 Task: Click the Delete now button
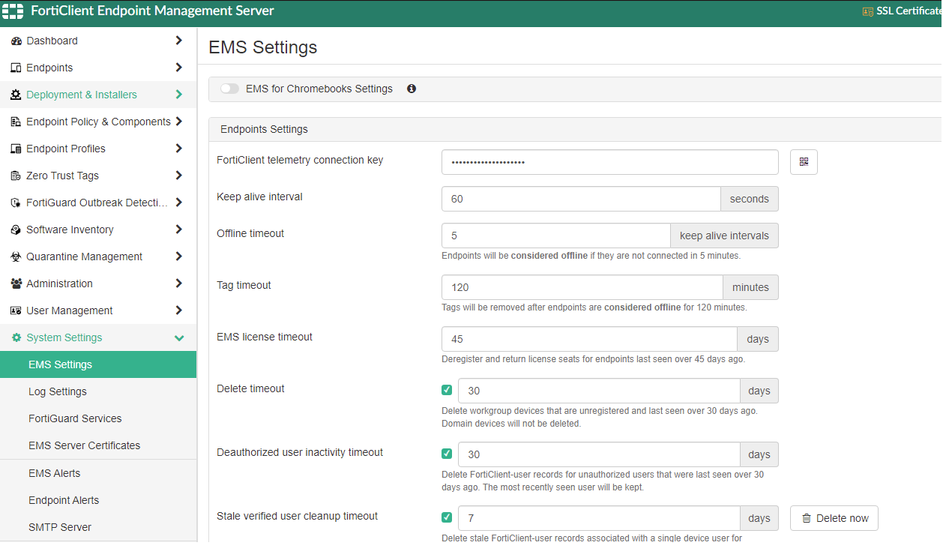(834, 518)
